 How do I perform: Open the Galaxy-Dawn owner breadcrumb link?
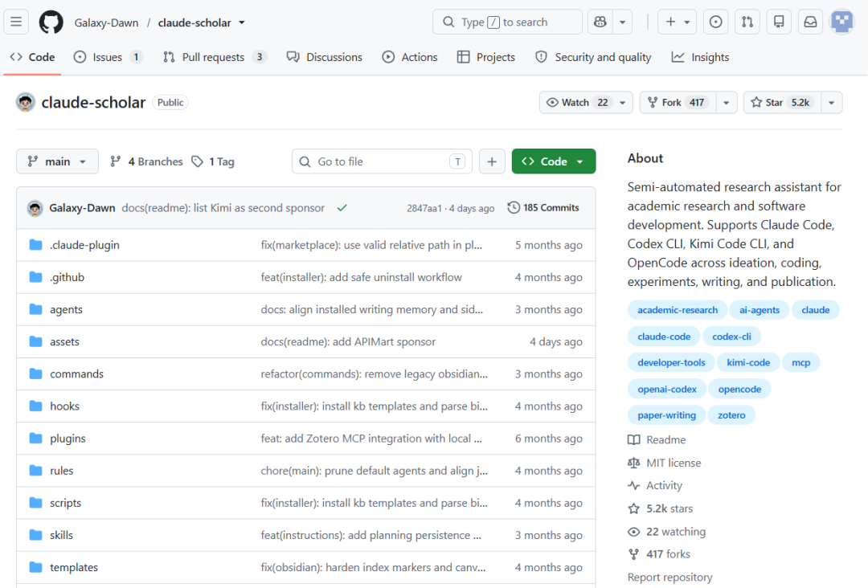(106, 22)
